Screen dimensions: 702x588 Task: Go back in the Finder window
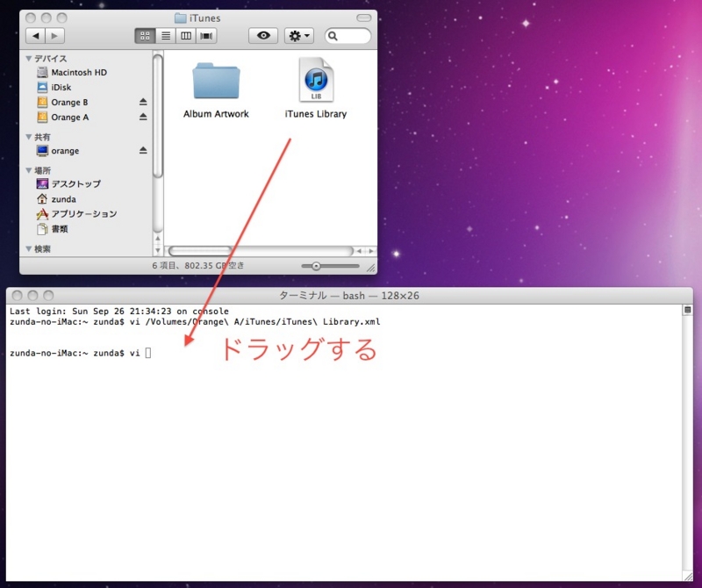[35, 36]
